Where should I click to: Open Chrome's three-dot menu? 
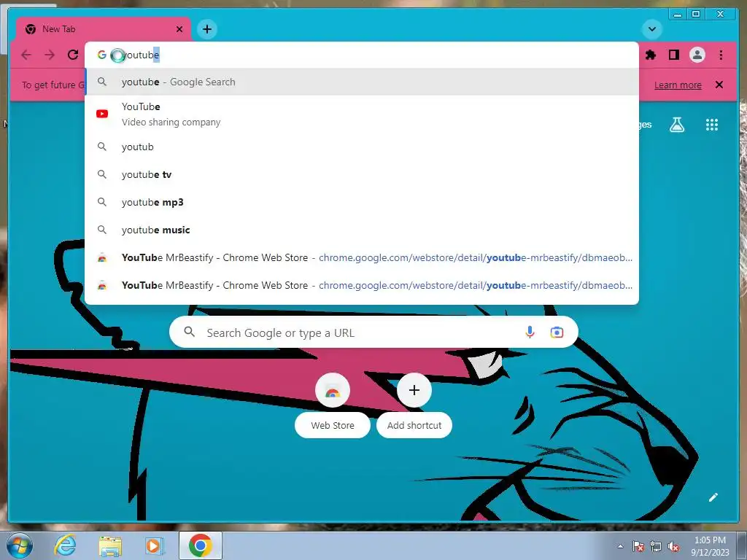click(x=721, y=55)
